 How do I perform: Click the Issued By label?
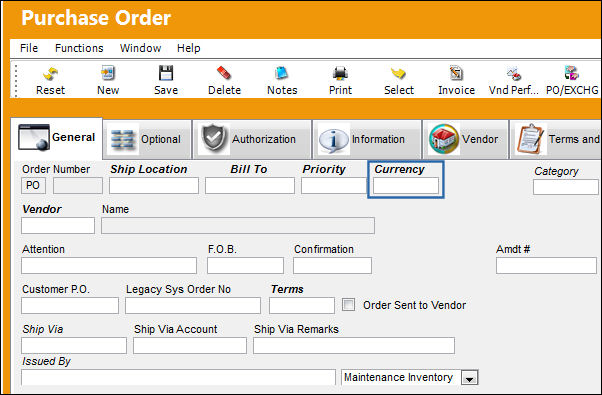pyautogui.click(x=46, y=361)
